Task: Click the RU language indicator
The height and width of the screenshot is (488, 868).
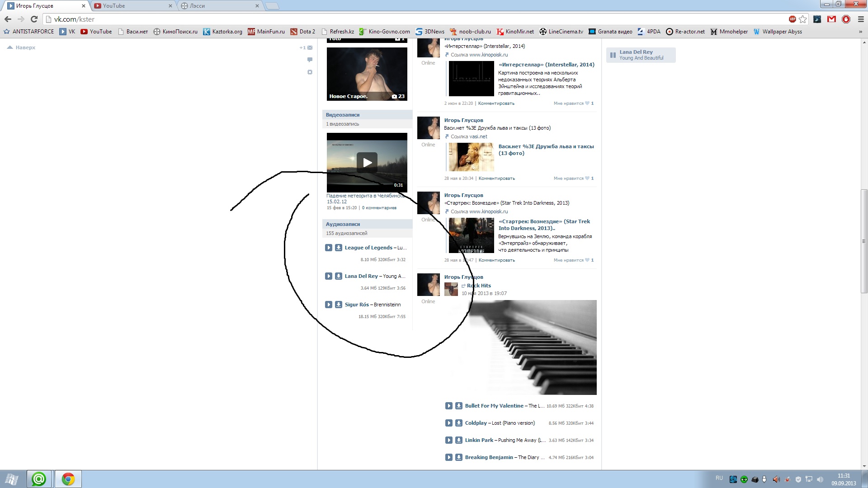Action: pyautogui.click(x=719, y=478)
